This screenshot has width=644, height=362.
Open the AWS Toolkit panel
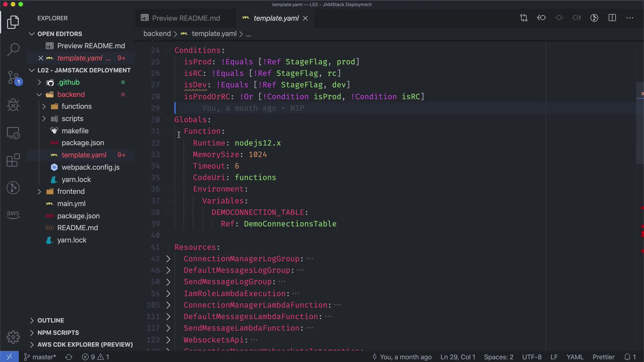[13, 215]
